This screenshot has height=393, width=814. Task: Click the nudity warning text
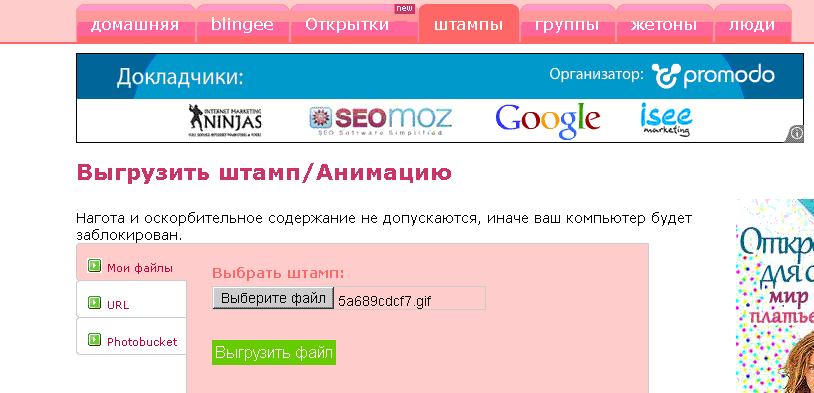click(384, 226)
